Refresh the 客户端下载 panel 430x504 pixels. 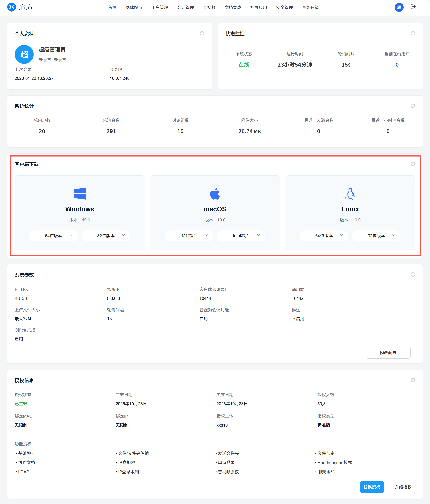click(413, 164)
